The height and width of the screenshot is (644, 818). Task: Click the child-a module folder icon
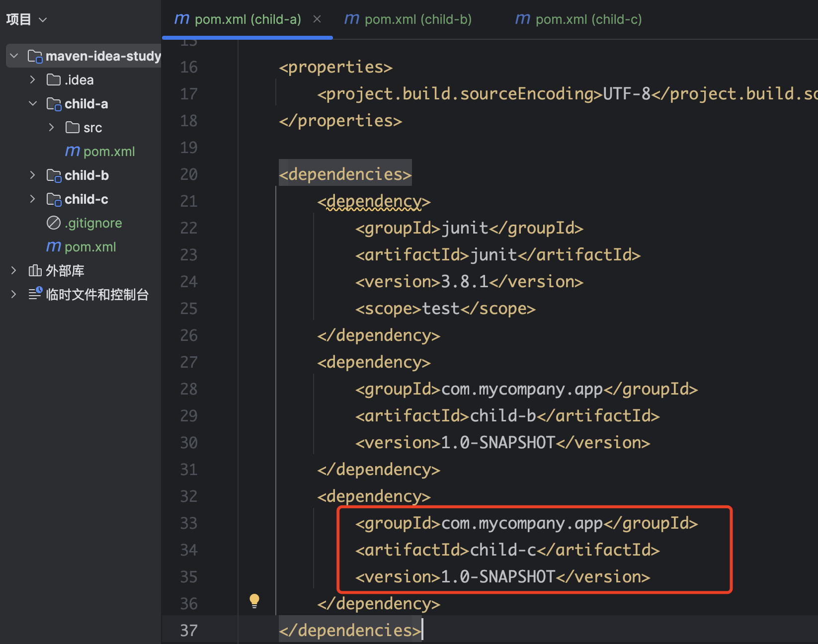pos(54,104)
